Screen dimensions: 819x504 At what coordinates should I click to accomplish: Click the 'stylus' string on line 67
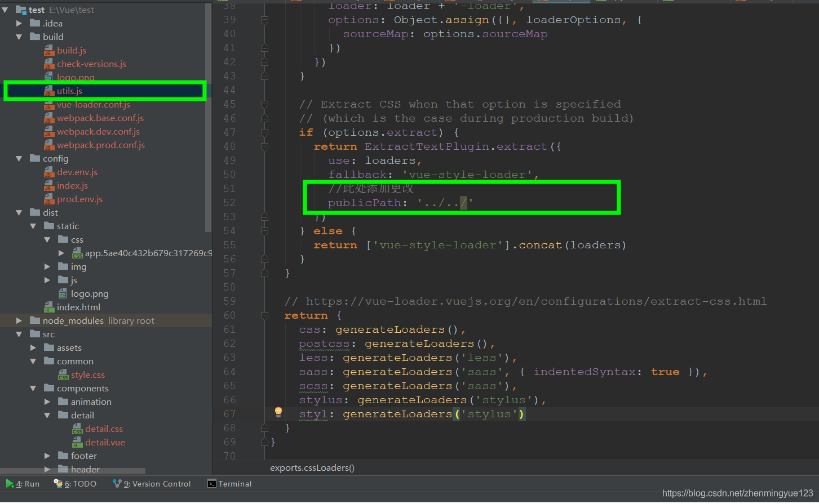(489, 414)
